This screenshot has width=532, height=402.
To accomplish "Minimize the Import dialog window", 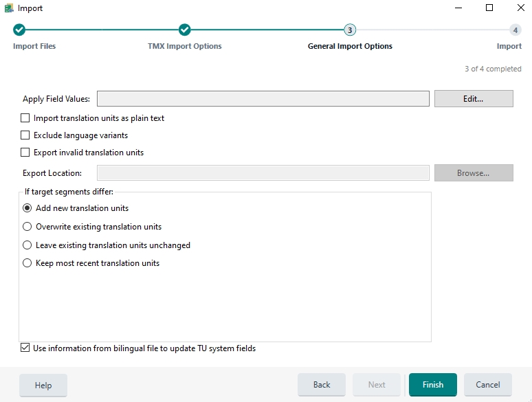I will click(x=458, y=8).
